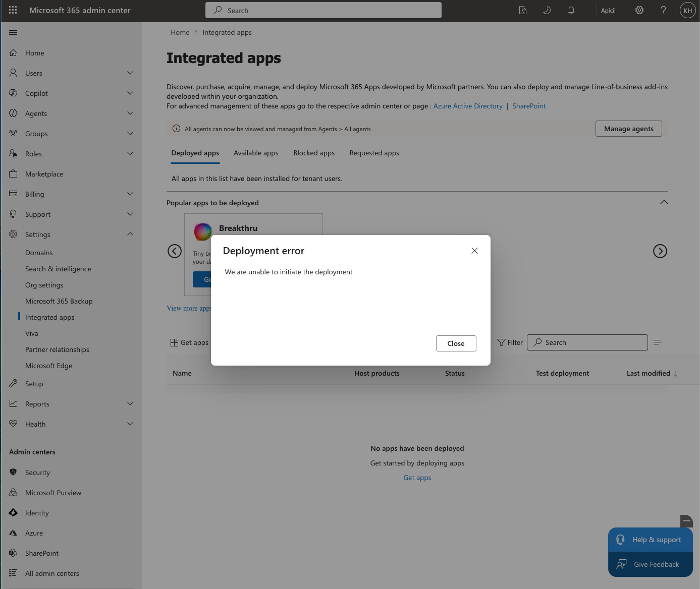Expand the Support navigation group
Screen dimensions: 700x589
[72, 214]
